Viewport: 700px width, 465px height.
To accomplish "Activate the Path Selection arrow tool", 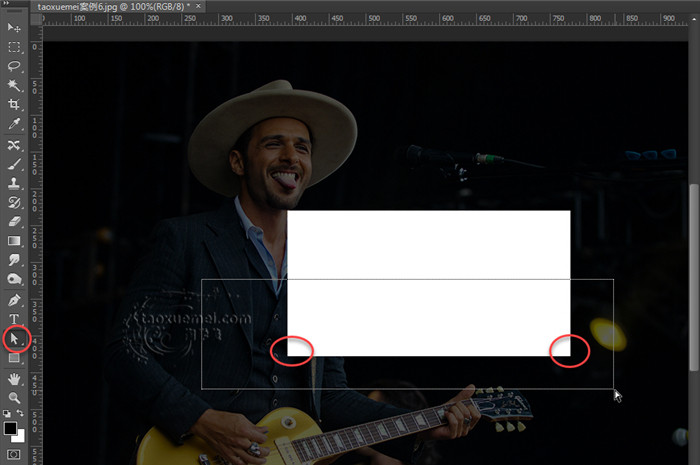I will coord(14,338).
